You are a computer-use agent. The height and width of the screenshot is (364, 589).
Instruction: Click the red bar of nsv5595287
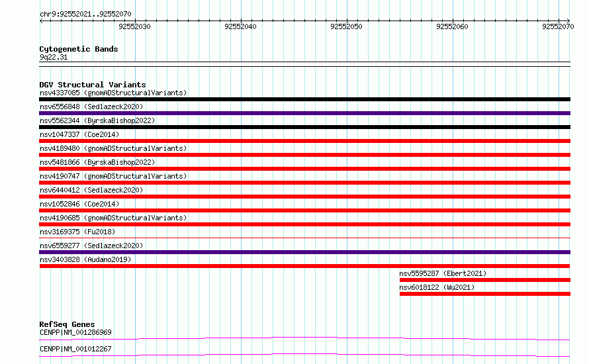(485, 280)
